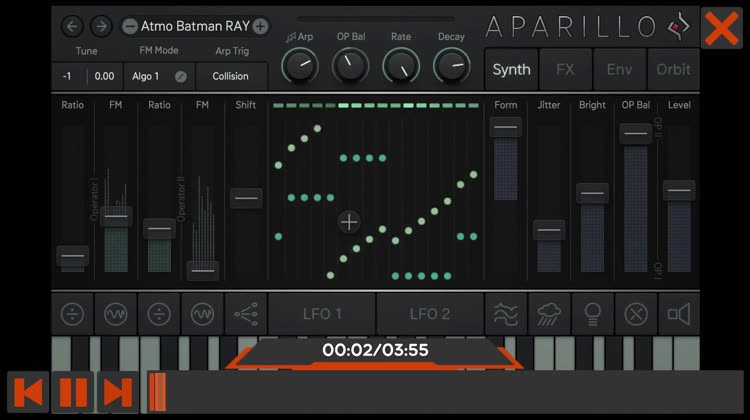
Task: Click the minus button beside preset name
Action: pos(130,26)
